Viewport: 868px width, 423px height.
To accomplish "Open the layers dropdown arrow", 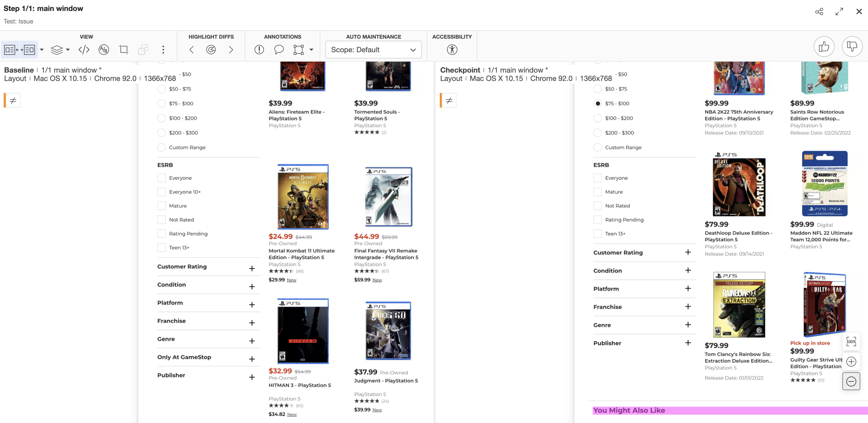I will [x=68, y=50].
